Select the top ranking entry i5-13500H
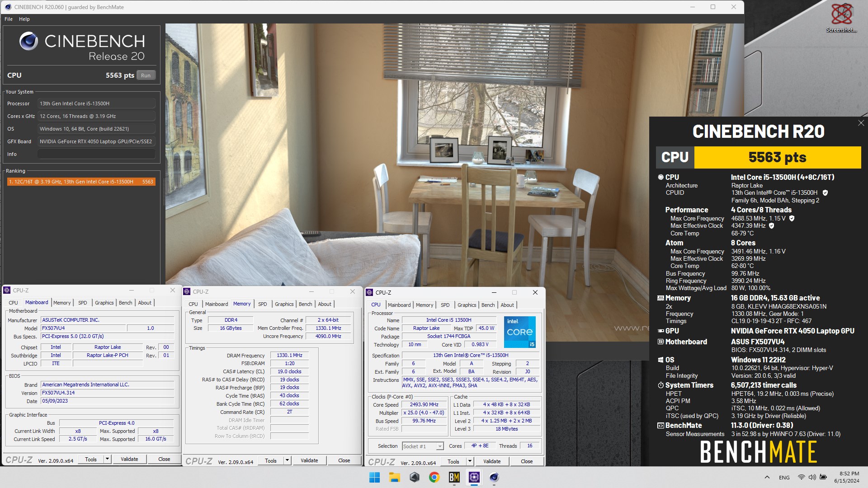This screenshot has width=868, height=488. [81, 182]
